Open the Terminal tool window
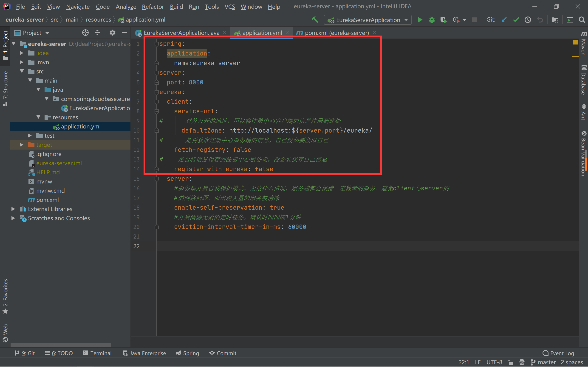588x367 pixels. [100, 353]
